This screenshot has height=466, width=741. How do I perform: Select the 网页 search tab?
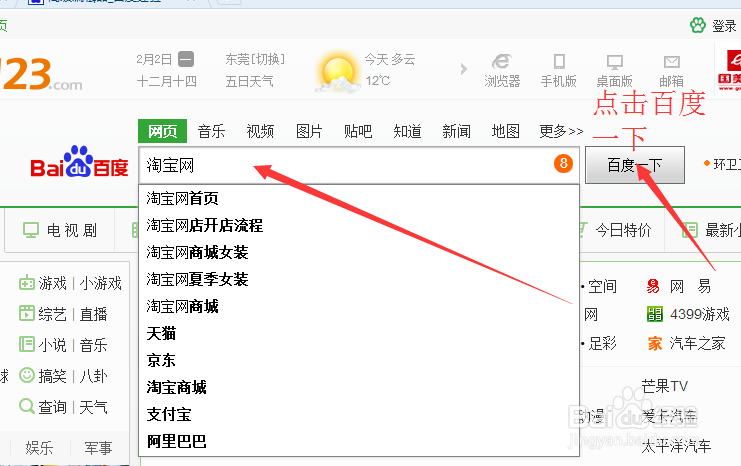[163, 131]
